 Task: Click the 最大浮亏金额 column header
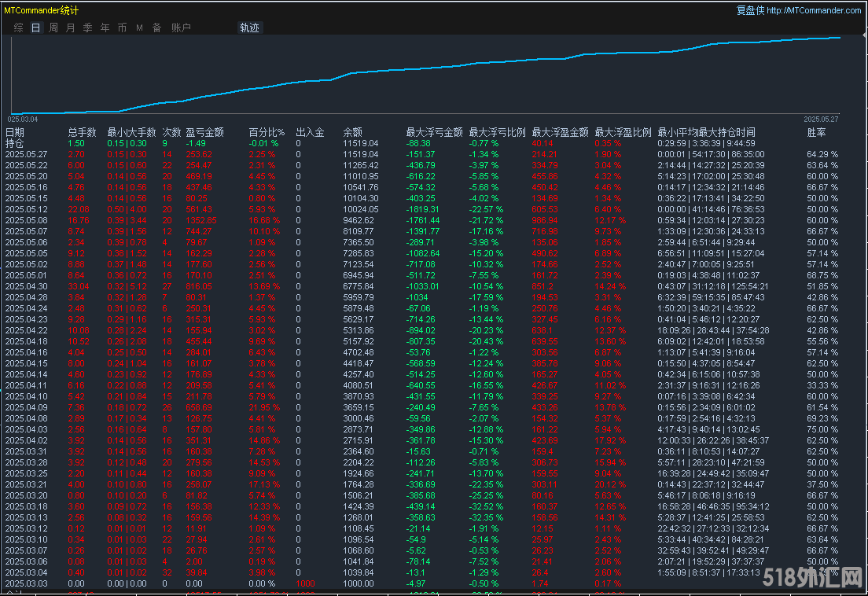click(435, 132)
